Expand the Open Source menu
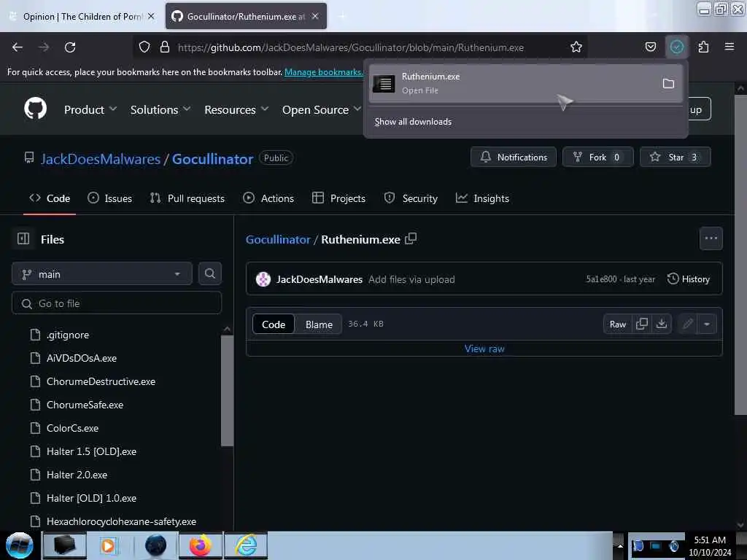 coord(322,109)
